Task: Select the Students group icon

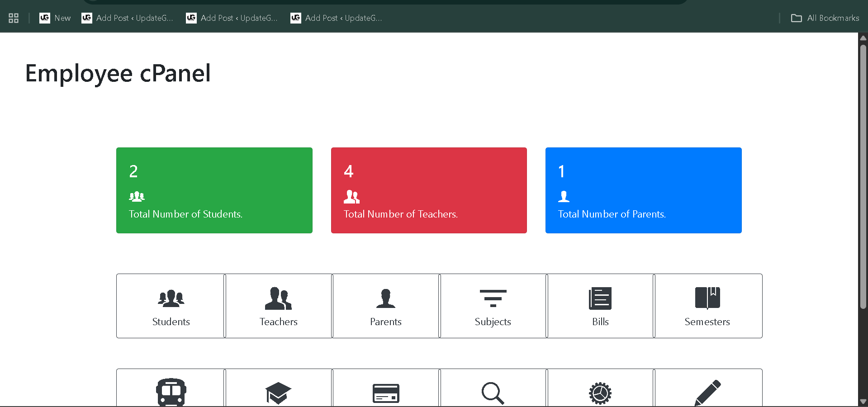Action: click(171, 298)
